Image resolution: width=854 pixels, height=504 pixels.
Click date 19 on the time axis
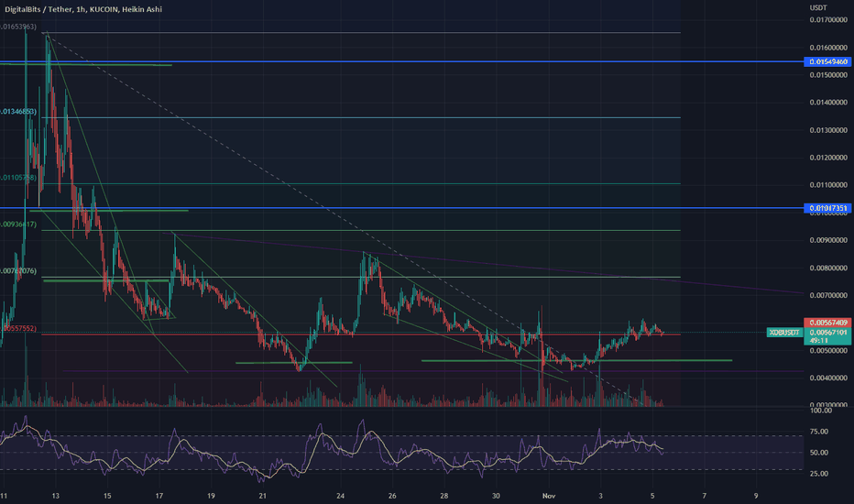[x=211, y=496]
